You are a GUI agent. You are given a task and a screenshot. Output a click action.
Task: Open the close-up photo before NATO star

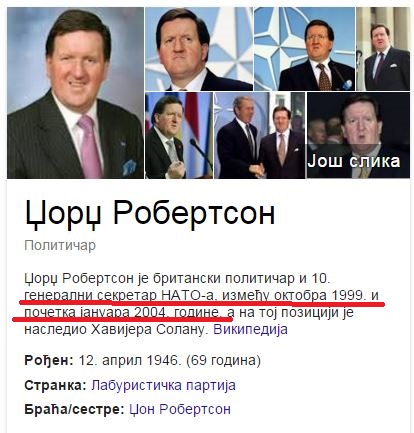199,49
